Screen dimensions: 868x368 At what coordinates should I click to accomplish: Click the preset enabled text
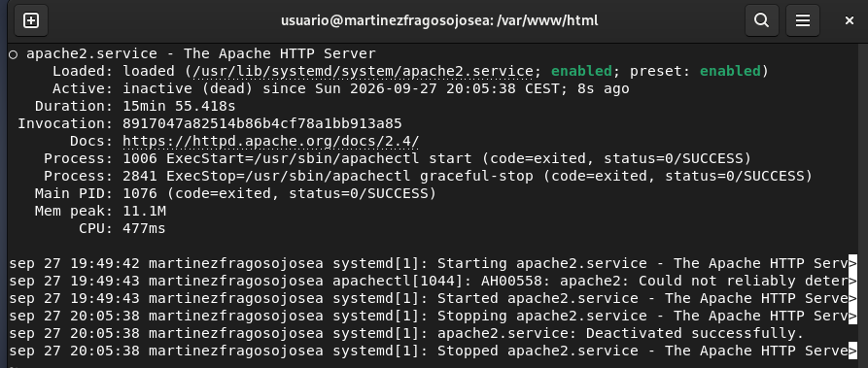[x=730, y=71]
